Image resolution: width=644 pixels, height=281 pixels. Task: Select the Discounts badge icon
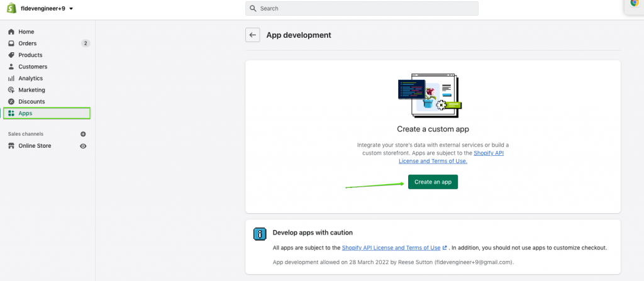[x=11, y=102]
